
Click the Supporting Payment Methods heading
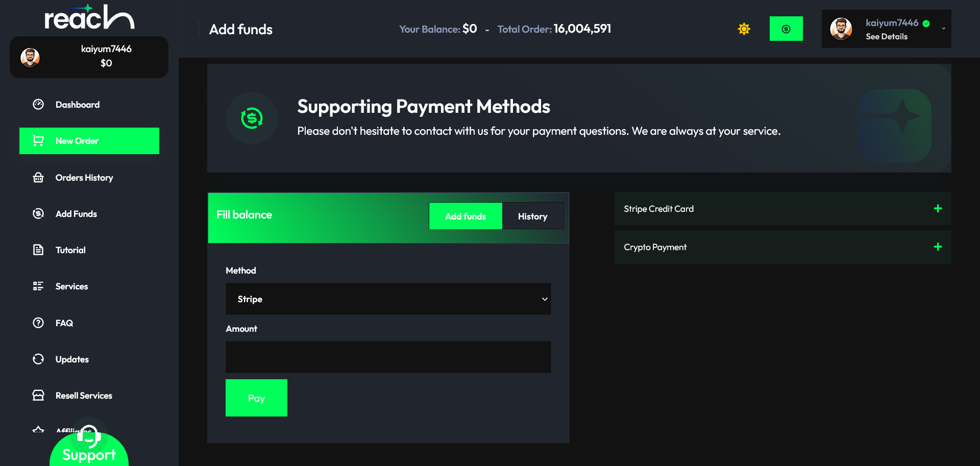coord(424,107)
